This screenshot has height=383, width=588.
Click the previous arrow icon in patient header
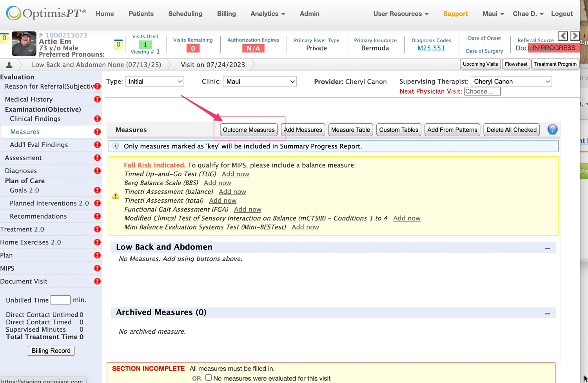563,36
